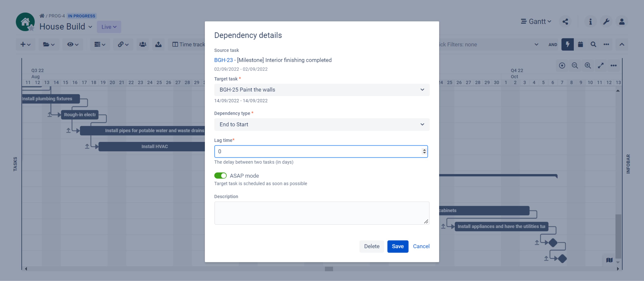Open the toolbar more options ellipsis
Screen dimensions: 644x281
pyautogui.click(x=606, y=44)
